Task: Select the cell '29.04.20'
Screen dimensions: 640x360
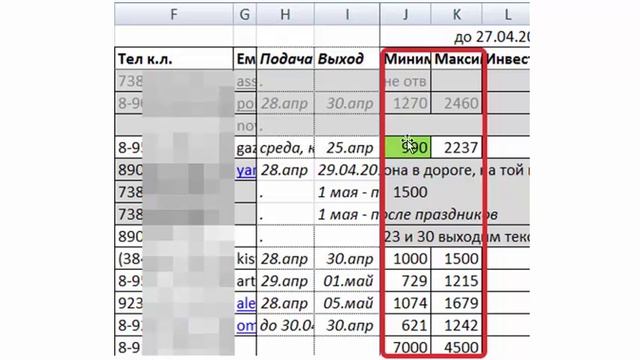Action: tap(347, 170)
